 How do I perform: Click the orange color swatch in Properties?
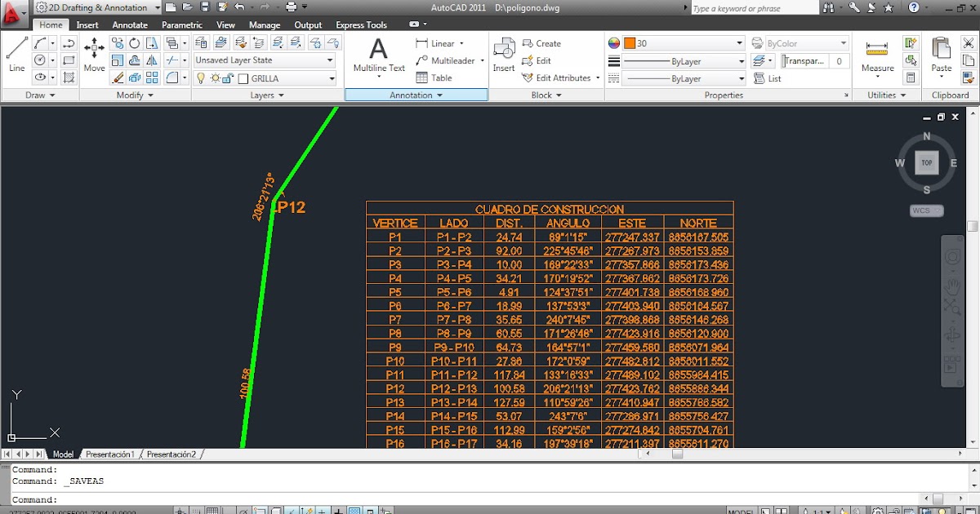(630, 42)
